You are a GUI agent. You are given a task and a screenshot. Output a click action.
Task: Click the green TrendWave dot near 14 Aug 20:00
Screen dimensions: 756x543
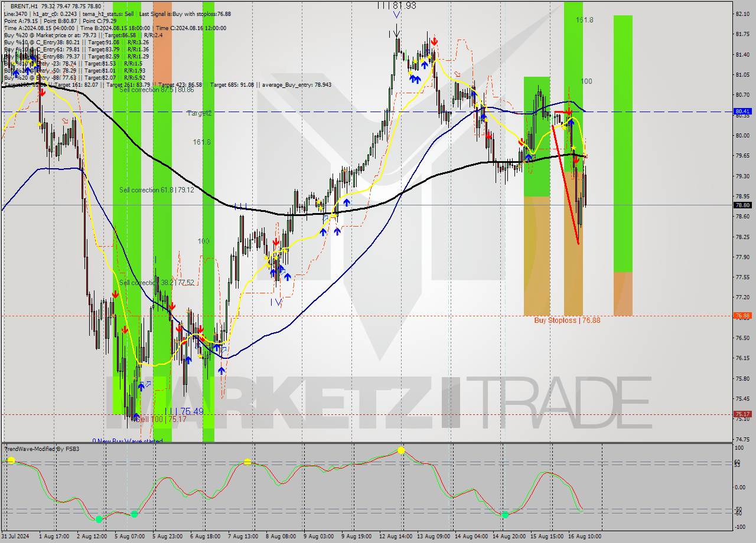tap(506, 515)
